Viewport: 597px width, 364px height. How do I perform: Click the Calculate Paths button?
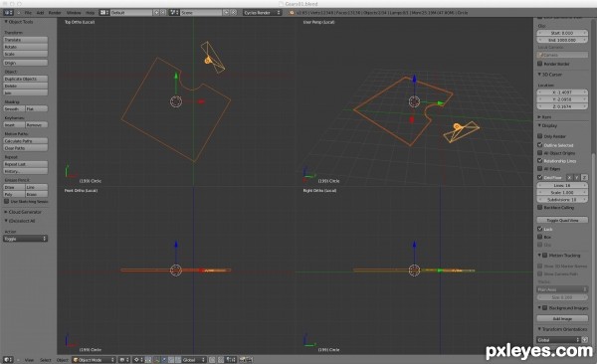[26, 141]
